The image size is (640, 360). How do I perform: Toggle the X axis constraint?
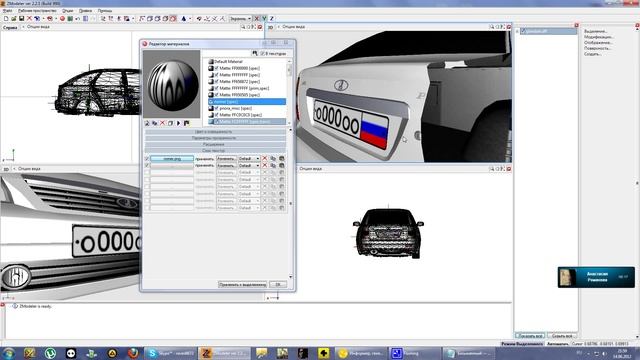(x=257, y=18)
